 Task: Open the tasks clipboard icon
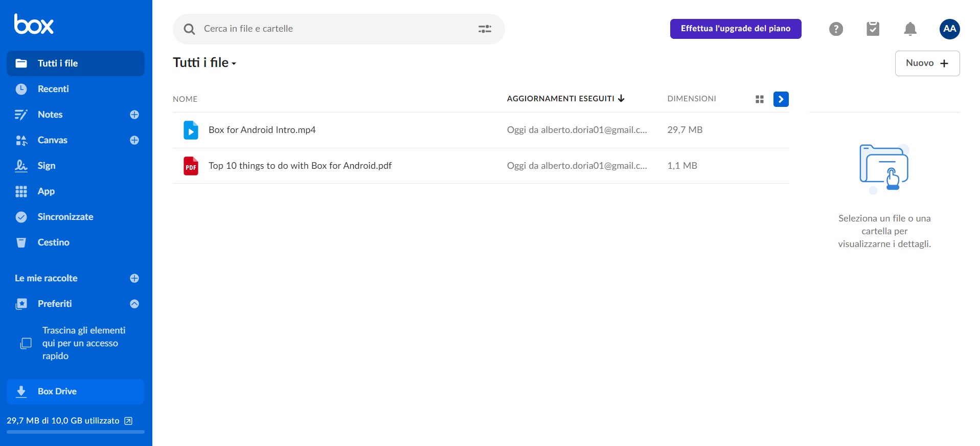(x=873, y=29)
